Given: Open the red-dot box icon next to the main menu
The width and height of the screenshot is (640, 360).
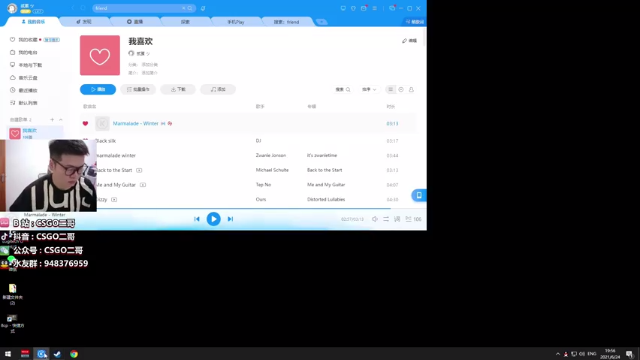Looking at the screenshot, I should click(x=364, y=8).
